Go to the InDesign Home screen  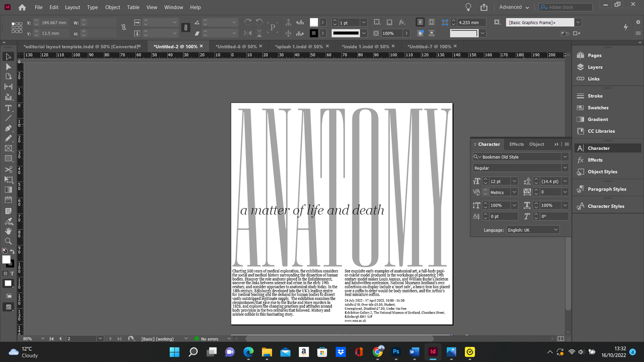[22, 8]
